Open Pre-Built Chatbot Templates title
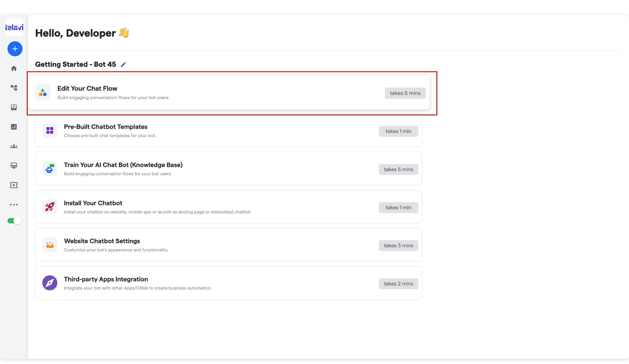The width and height of the screenshot is (629, 364). click(x=106, y=127)
